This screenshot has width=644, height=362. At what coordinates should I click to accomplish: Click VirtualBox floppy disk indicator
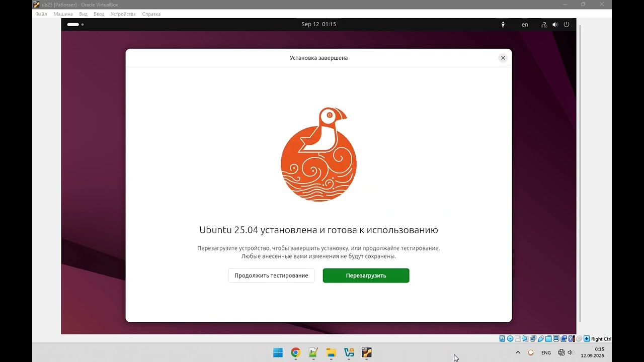[x=518, y=339]
